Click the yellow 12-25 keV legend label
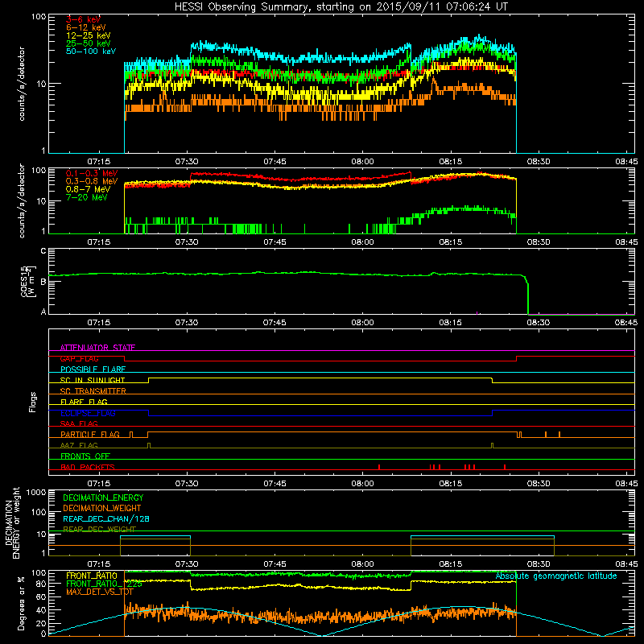This screenshot has width=644, height=644. click(89, 35)
